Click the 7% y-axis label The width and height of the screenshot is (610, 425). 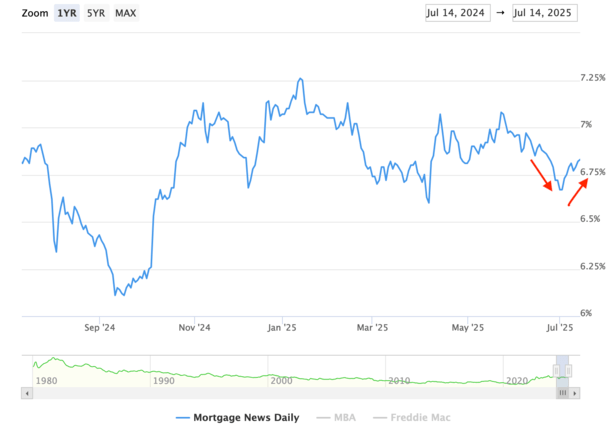tap(586, 125)
